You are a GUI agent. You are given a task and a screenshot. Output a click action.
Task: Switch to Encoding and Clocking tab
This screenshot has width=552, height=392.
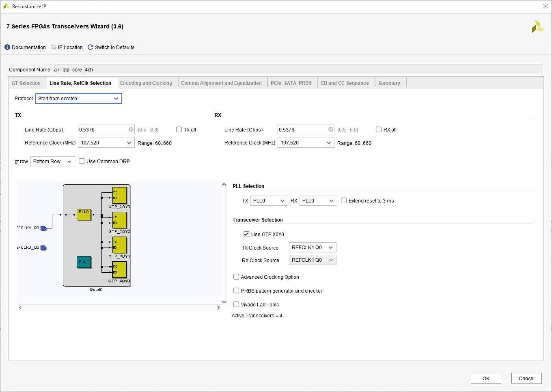(146, 83)
